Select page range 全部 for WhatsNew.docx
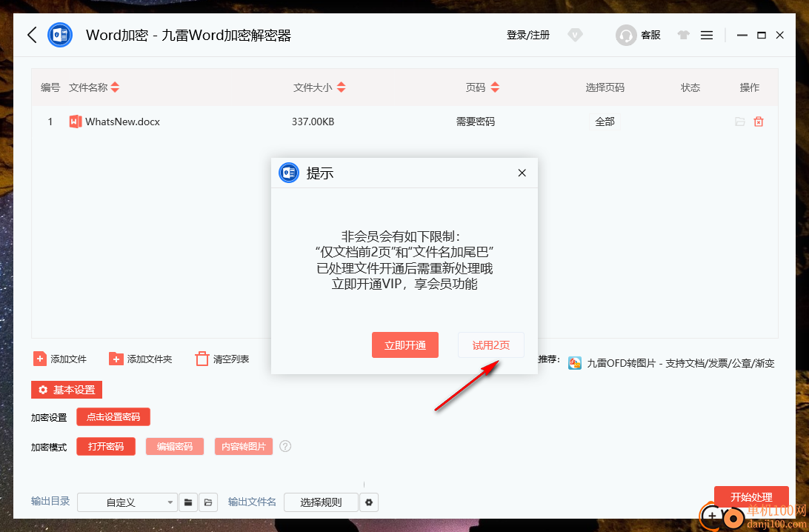 point(605,122)
